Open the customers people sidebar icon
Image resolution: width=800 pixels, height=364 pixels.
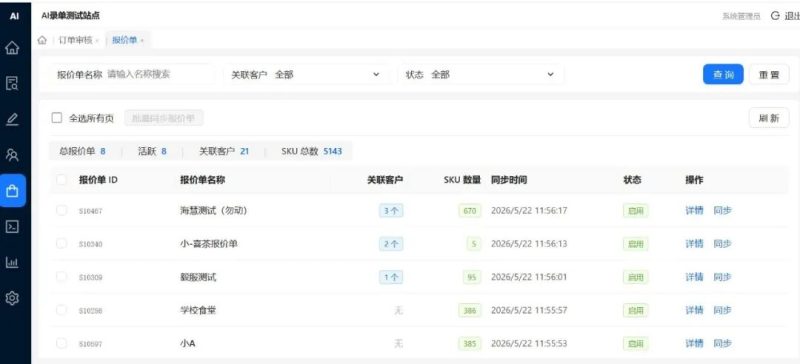pyautogui.click(x=12, y=155)
